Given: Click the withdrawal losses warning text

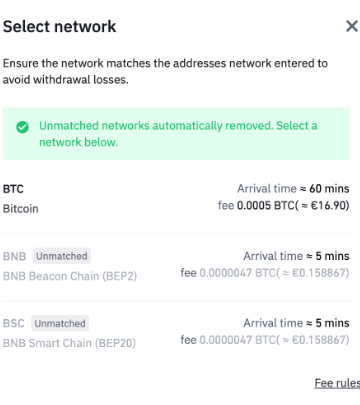Looking at the screenshot, I should coord(165,71).
